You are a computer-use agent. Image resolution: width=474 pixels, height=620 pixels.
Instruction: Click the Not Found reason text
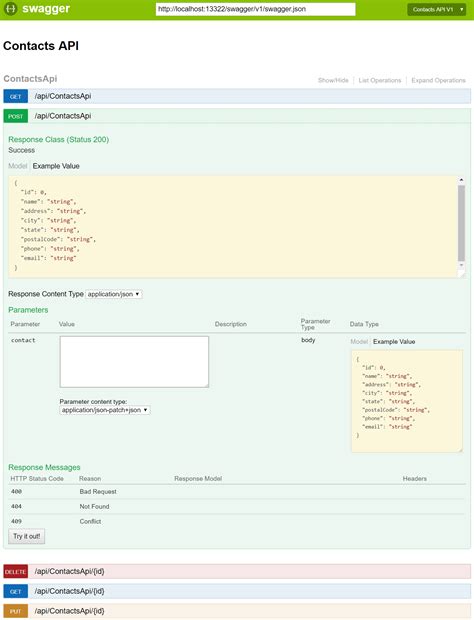coord(94,507)
